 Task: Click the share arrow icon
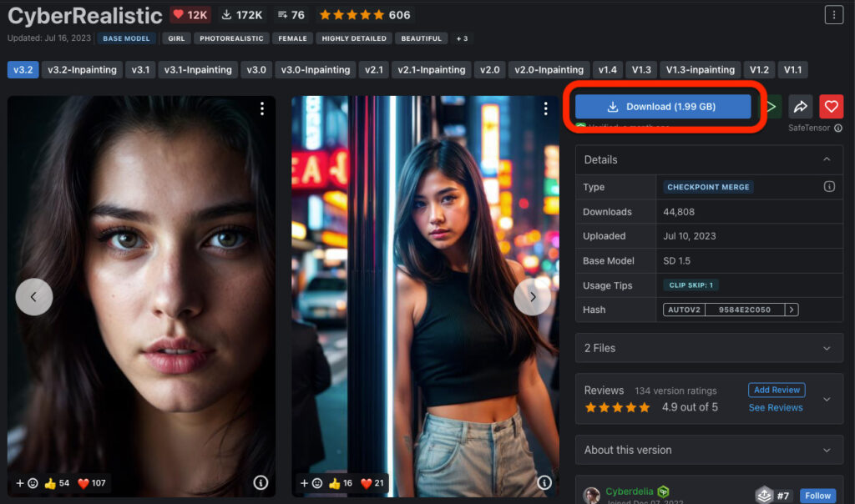point(800,106)
